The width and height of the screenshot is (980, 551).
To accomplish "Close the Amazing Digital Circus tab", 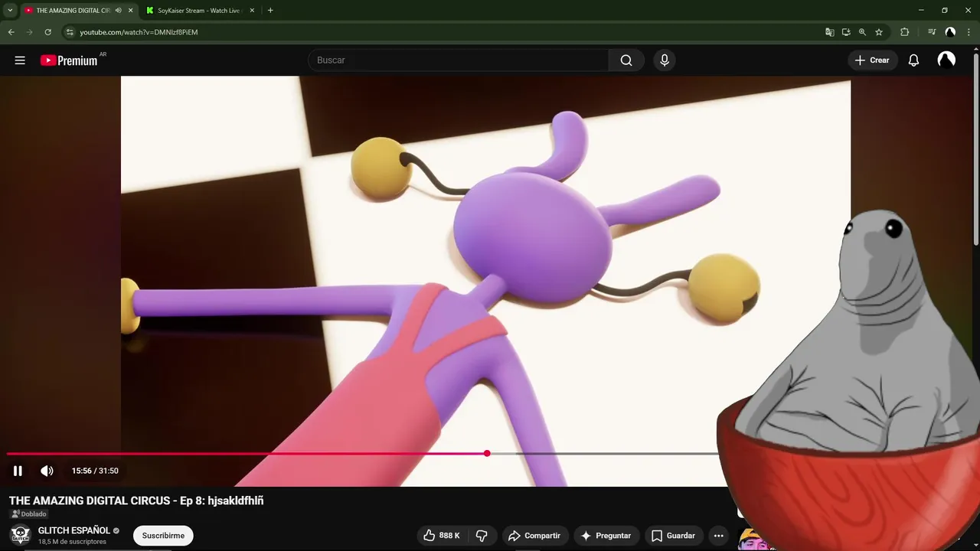I will pyautogui.click(x=130, y=11).
